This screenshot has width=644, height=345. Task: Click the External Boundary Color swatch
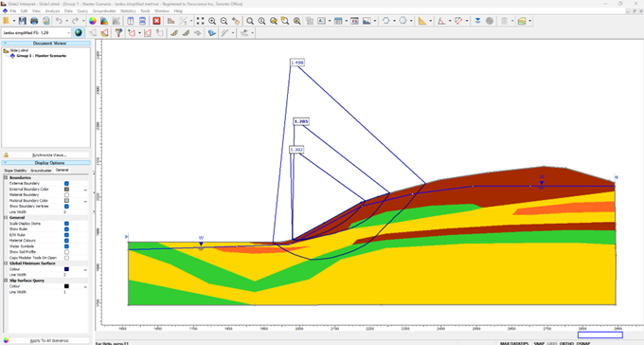coord(66,190)
